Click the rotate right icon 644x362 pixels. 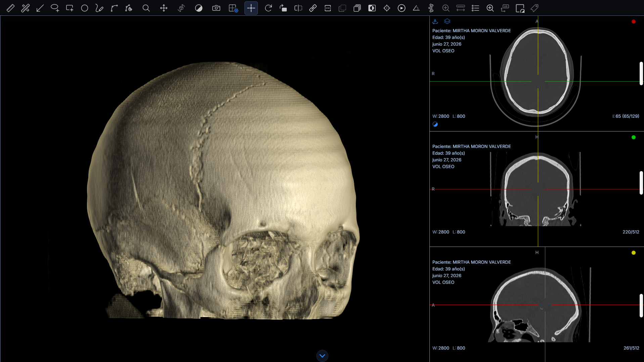(268, 8)
